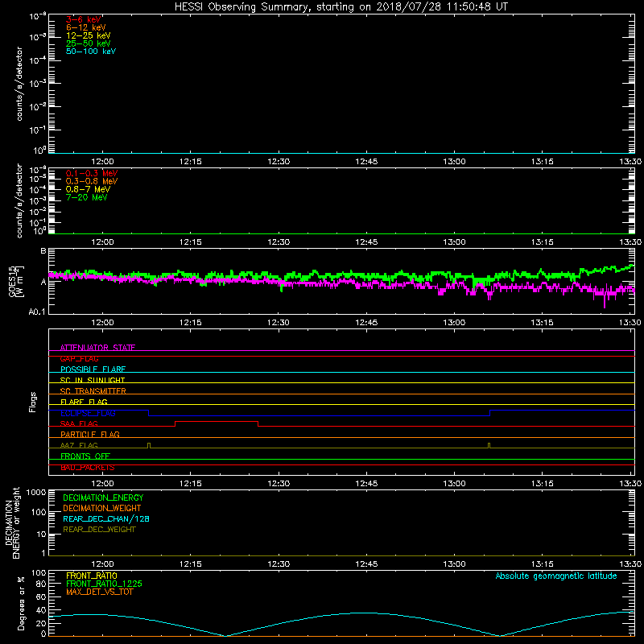This screenshot has width=644, height=644.
Task: Click the 12:30 time label under top panel
Action: (279, 162)
